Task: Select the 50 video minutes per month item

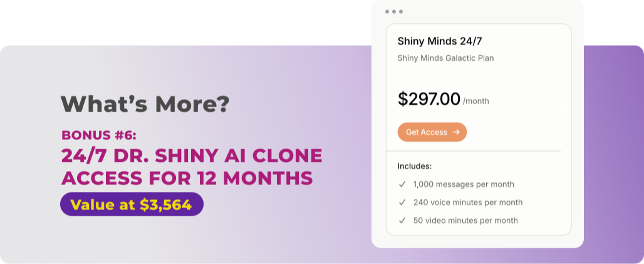Action: click(x=465, y=221)
